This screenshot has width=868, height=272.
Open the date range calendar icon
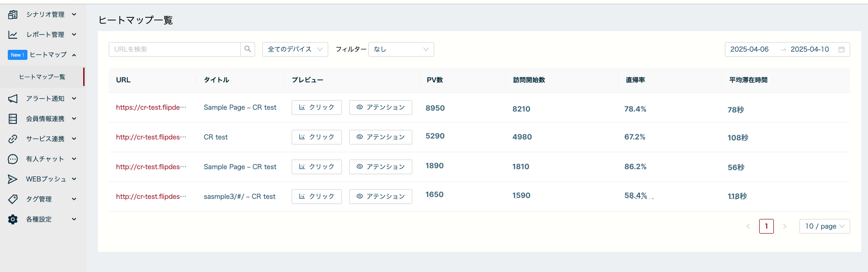click(x=841, y=49)
